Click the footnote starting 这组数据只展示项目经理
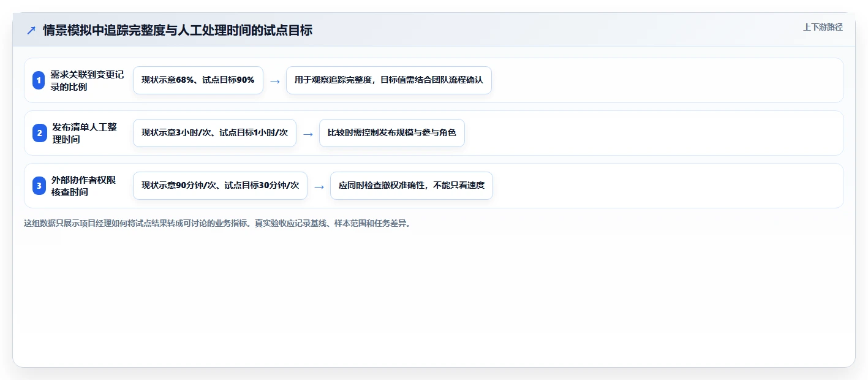Image resolution: width=868 pixels, height=380 pixels. click(217, 223)
